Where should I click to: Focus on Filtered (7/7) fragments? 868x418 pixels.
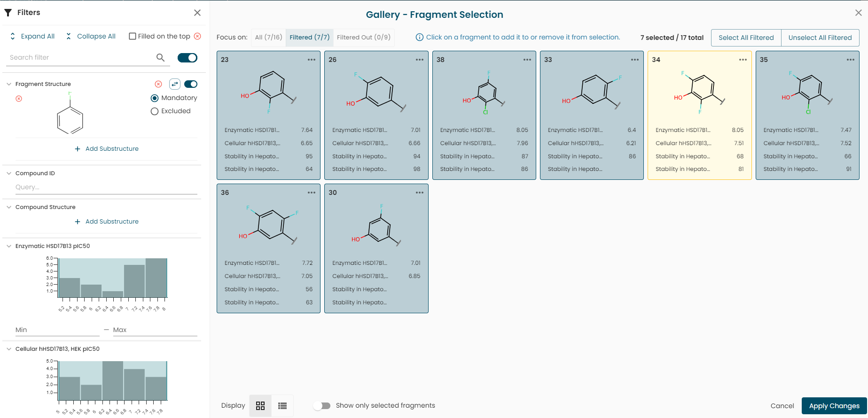pos(310,37)
